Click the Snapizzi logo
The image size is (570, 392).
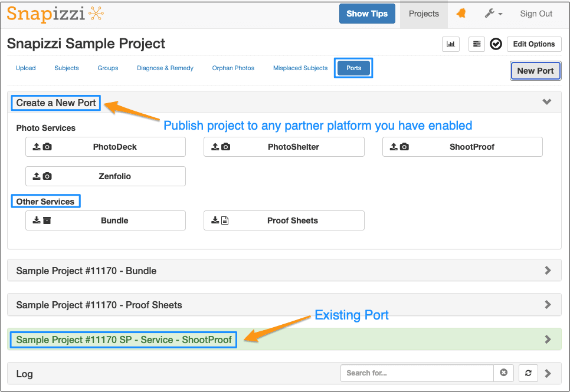coord(55,14)
